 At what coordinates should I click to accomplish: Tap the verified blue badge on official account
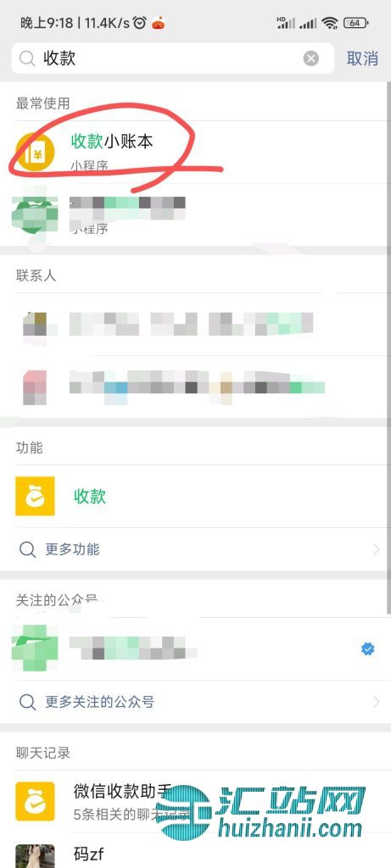(x=368, y=648)
